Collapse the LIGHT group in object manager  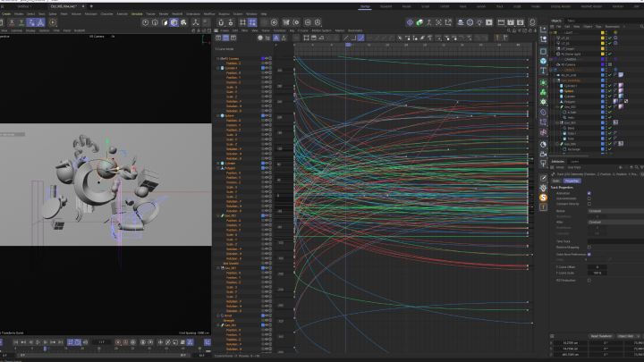[552, 32]
